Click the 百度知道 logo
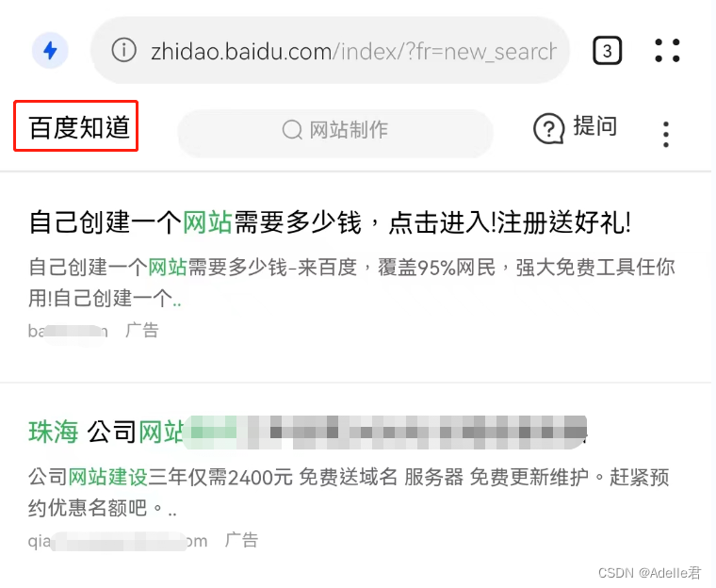Screen dimensions: 716x588 [x=79, y=127]
